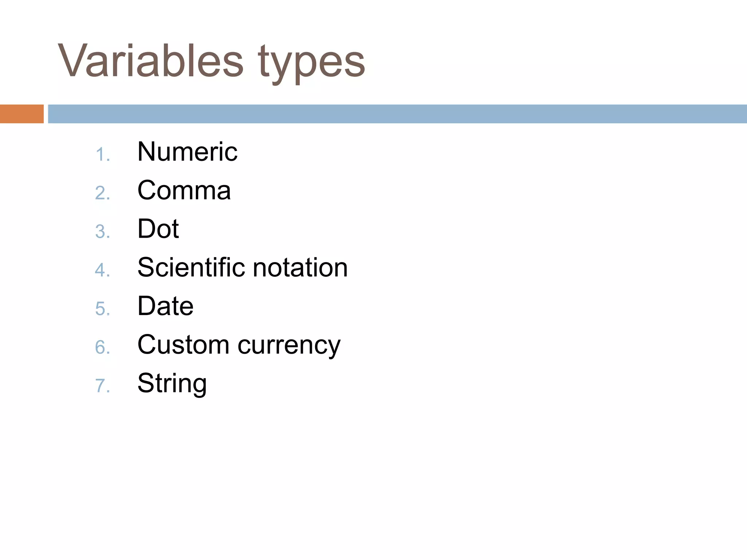The height and width of the screenshot is (560, 747).
Task: Click the word "Custom" in the list
Action: (183, 345)
